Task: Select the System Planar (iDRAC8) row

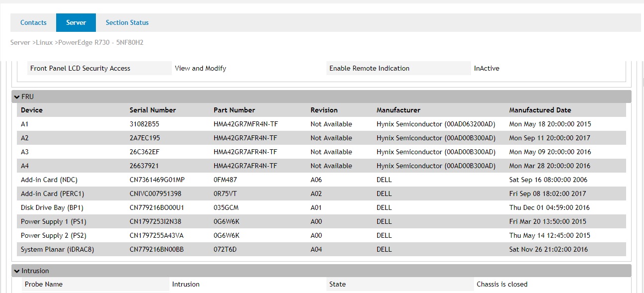Action: click(56, 249)
